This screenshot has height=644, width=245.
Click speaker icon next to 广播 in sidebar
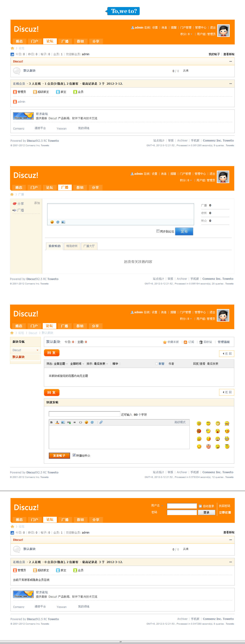coord(14,210)
